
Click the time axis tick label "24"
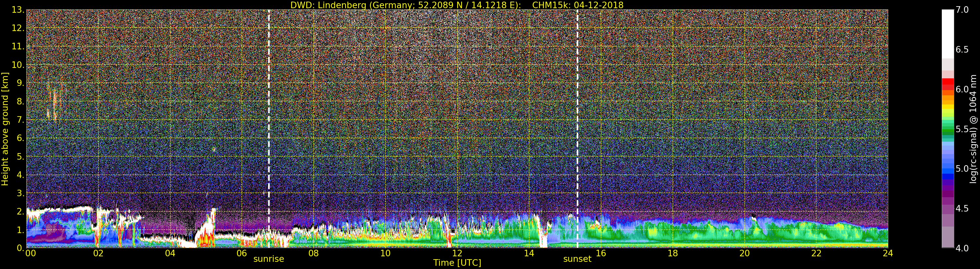click(888, 254)
